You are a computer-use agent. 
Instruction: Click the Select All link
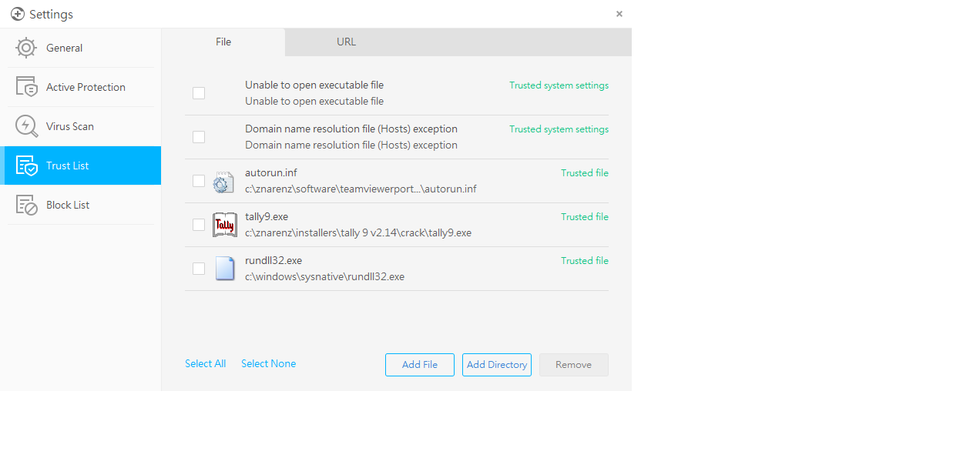click(205, 364)
